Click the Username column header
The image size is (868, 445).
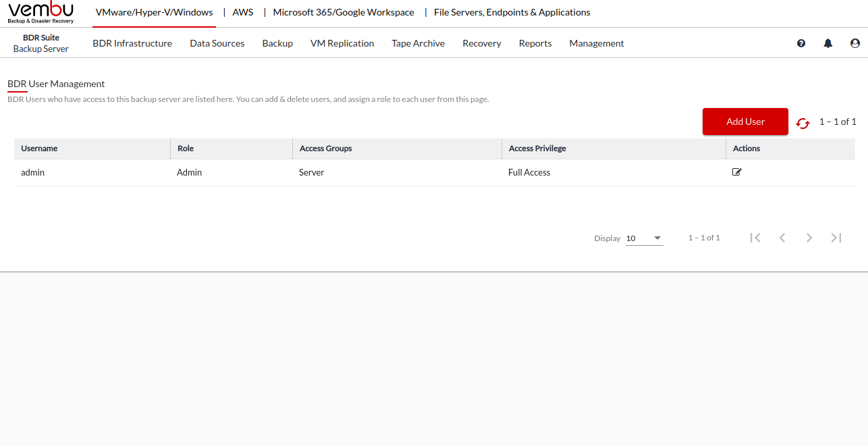pos(39,149)
